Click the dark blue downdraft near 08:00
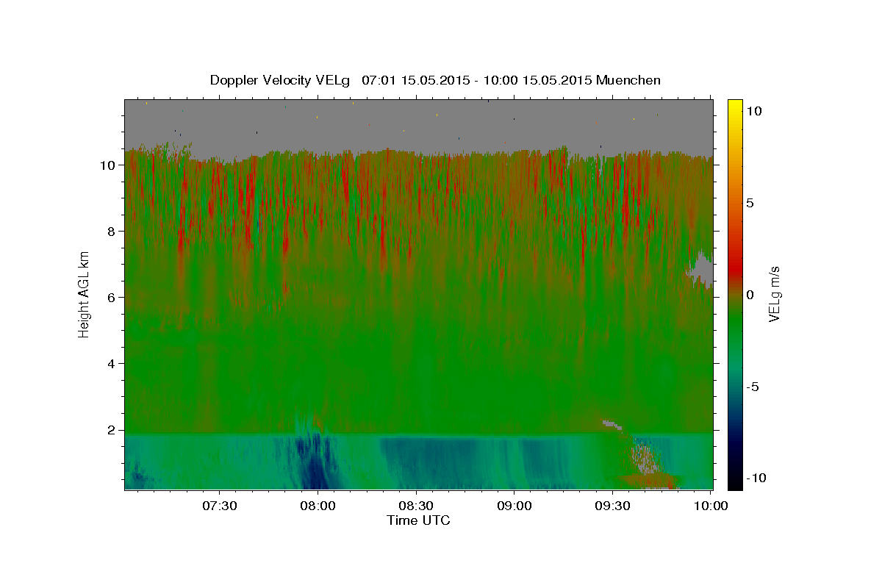Screen dimensions: 882x588 pyautogui.click(x=316, y=467)
